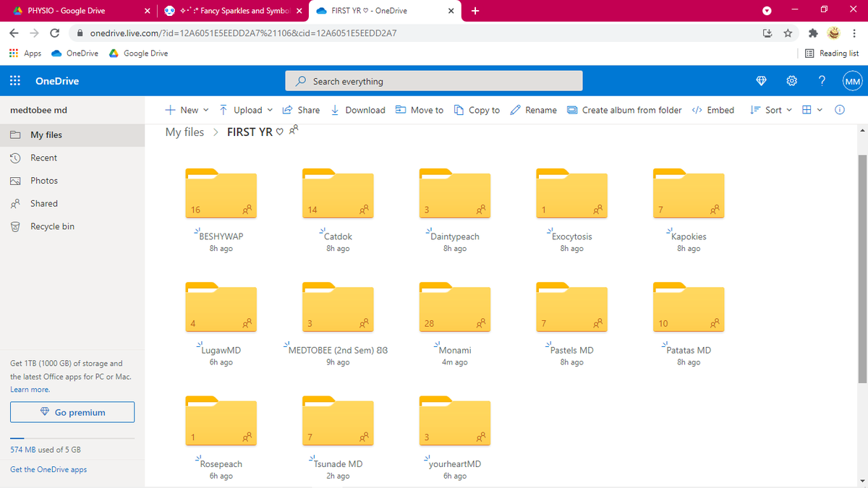868x488 pixels.
Task: Select My files in sidebar
Action: click(x=72, y=134)
